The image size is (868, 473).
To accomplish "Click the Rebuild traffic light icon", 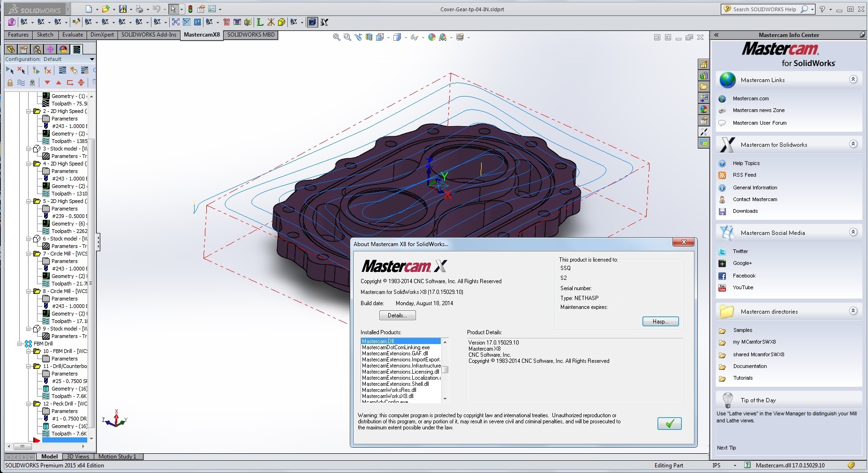I will coord(190,9).
